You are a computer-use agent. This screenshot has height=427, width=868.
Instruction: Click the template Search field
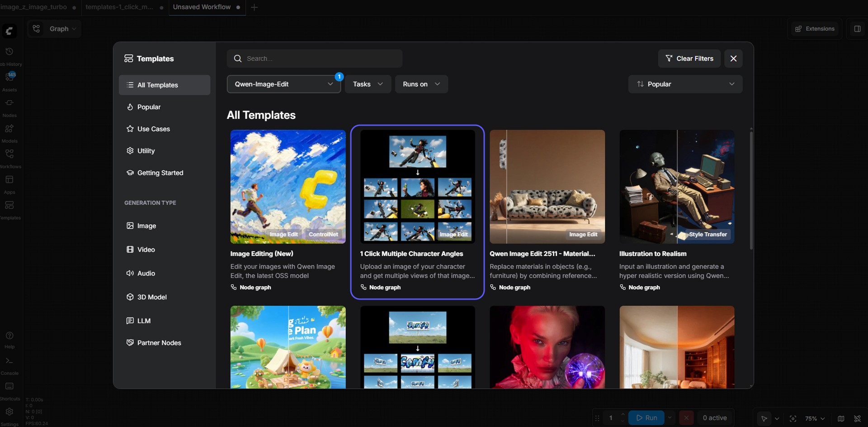pos(315,59)
